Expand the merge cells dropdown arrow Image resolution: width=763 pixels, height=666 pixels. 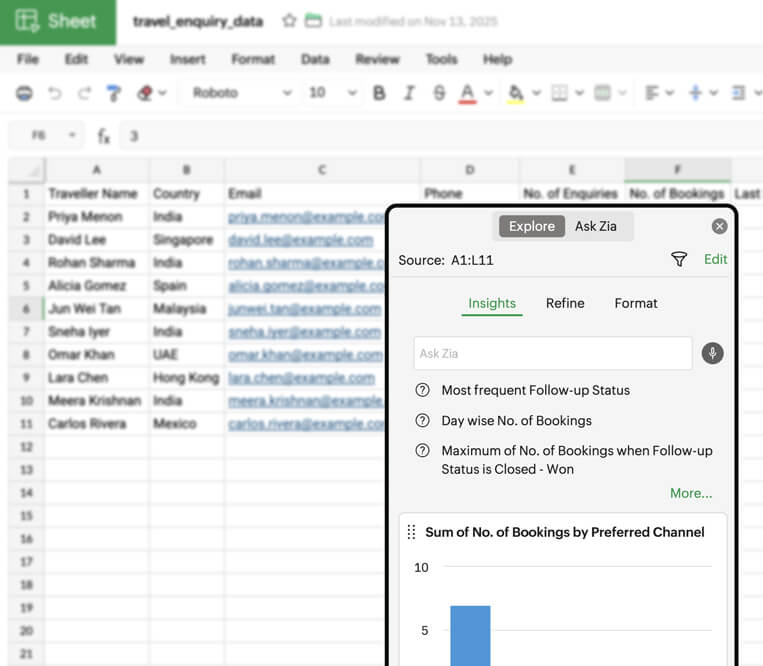pos(622,92)
